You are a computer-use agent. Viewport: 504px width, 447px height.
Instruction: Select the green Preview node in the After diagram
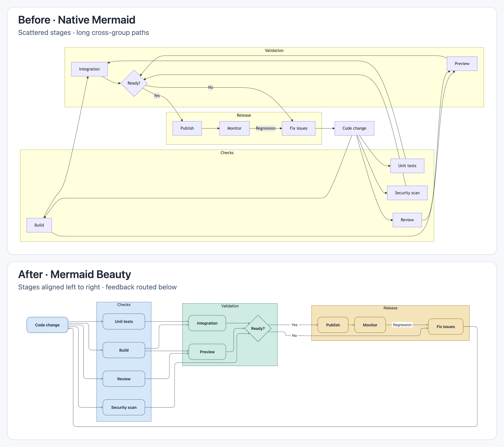(207, 352)
